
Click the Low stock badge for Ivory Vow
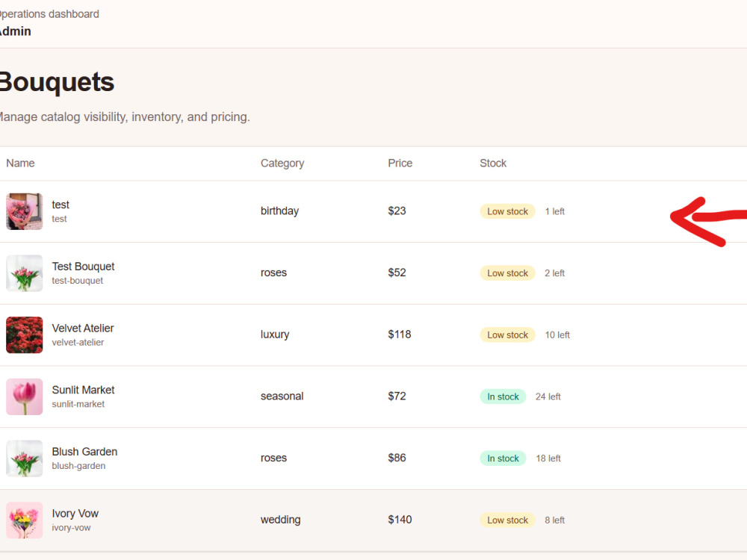click(507, 520)
